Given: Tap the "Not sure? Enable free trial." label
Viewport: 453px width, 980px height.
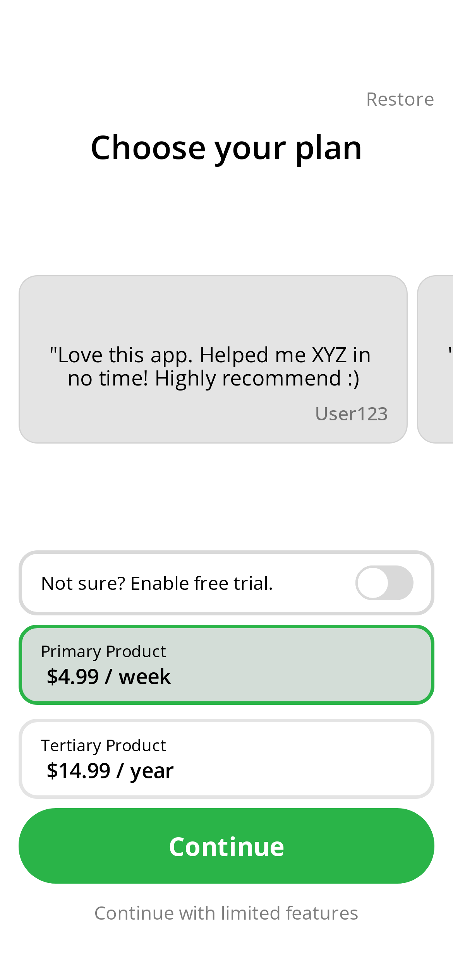Looking at the screenshot, I should pyautogui.click(x=157, y=583).
